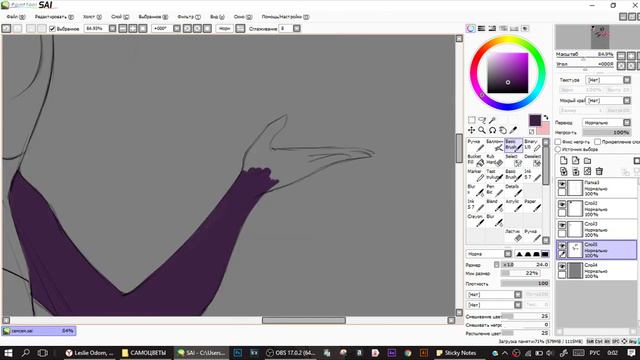
Task: Click the dark purple foreground color swatch
Action: 535,120
